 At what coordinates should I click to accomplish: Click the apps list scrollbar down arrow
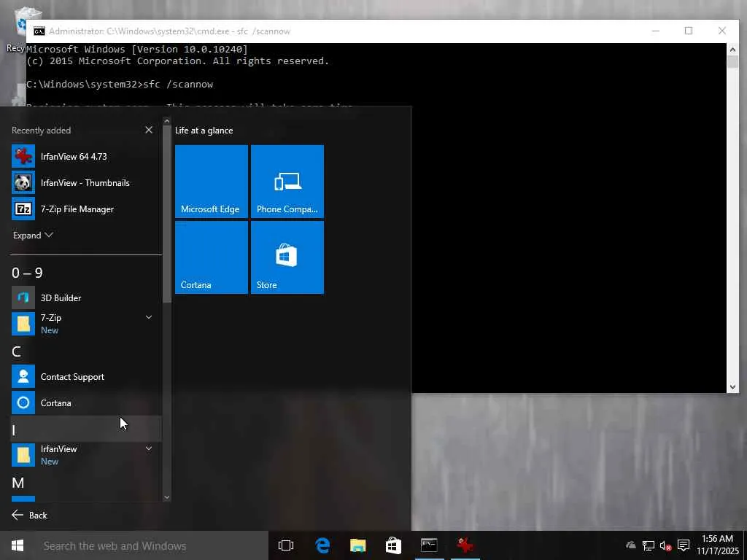click(167, 497)
